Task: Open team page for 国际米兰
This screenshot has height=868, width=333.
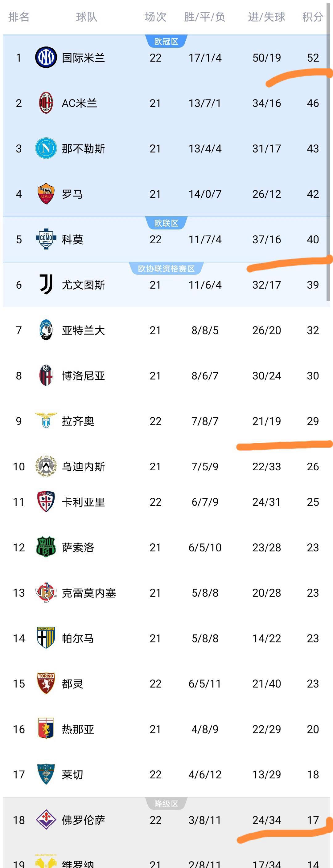Action: click(83, 58)
